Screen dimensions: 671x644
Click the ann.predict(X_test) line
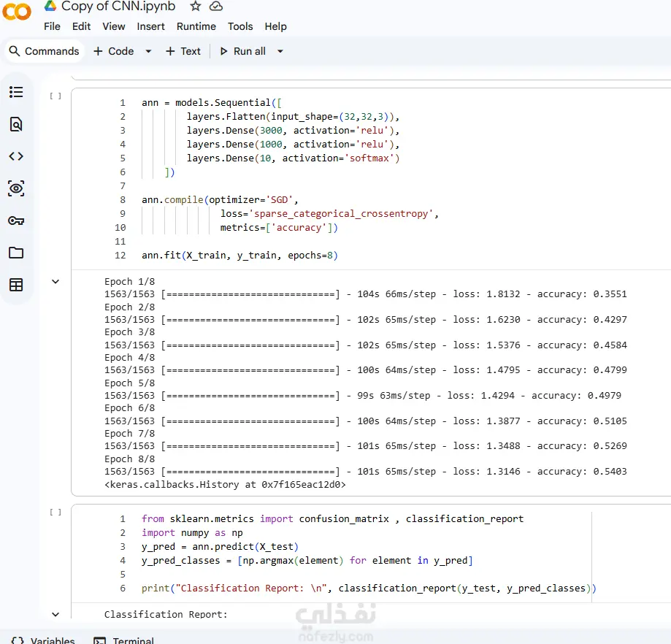pos(220,546)
